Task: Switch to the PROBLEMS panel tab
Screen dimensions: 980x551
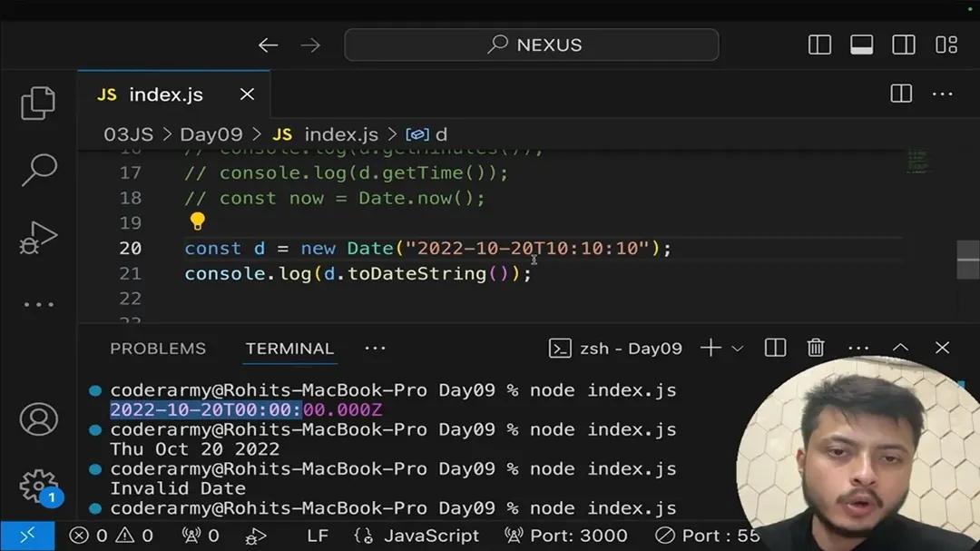Action: 158,349
